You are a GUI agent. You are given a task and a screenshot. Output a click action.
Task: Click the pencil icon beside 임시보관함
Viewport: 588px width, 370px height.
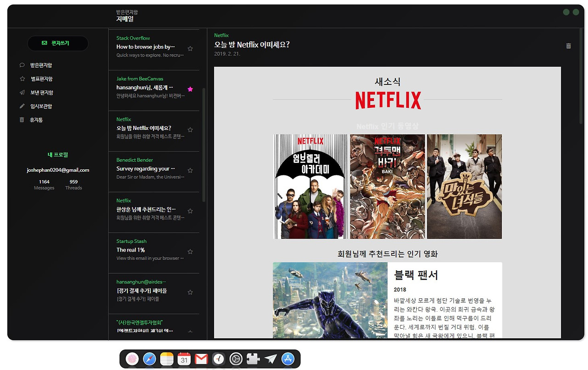click(22, 106)
